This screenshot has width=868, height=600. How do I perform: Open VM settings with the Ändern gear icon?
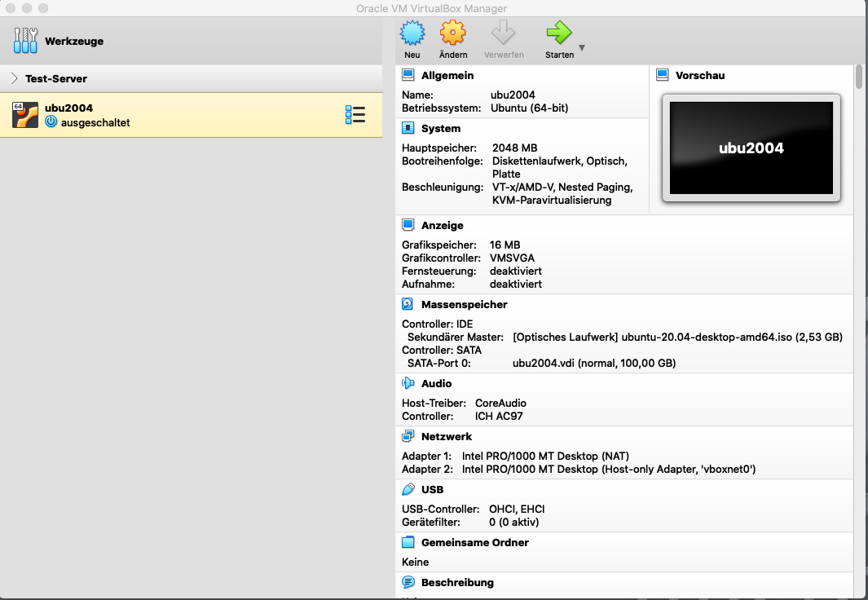pos(452,33)
